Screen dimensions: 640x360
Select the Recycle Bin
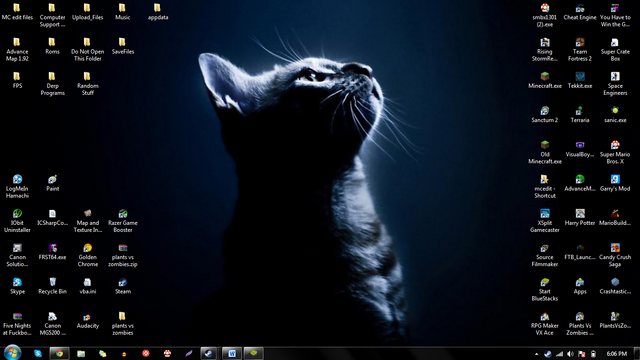point(52,286)
